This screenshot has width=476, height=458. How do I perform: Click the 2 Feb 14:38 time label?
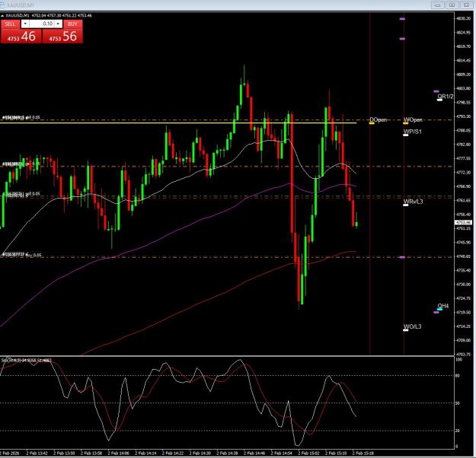[x=228, y=453]
